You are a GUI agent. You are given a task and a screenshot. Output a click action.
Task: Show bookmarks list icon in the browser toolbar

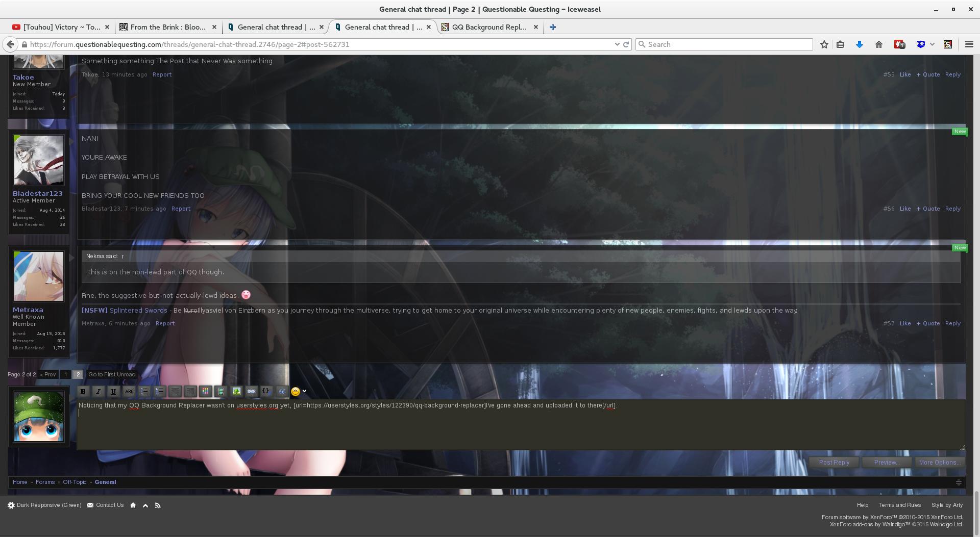click(840, 44)
